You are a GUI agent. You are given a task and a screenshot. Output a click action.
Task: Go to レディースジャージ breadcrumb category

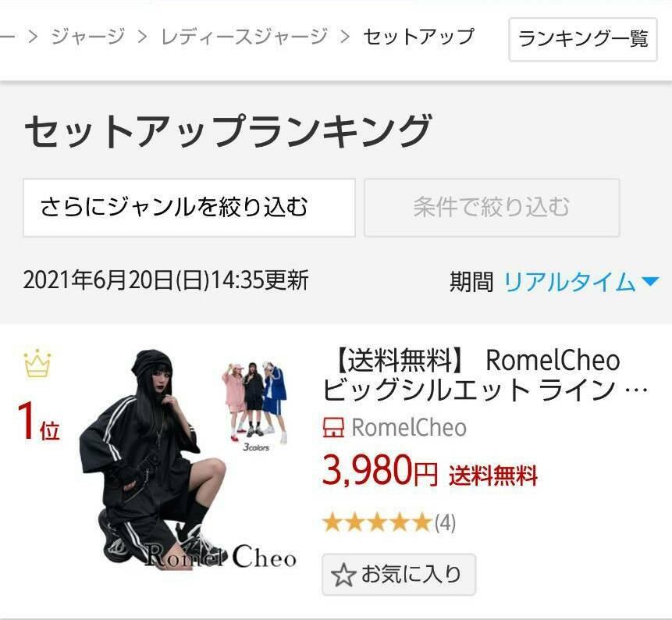pyautogui.click(x=244, y=37)
